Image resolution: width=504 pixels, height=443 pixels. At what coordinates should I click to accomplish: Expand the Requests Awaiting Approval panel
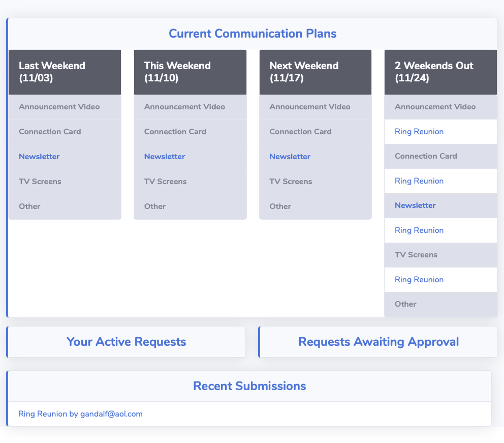[x=379, y=342]
